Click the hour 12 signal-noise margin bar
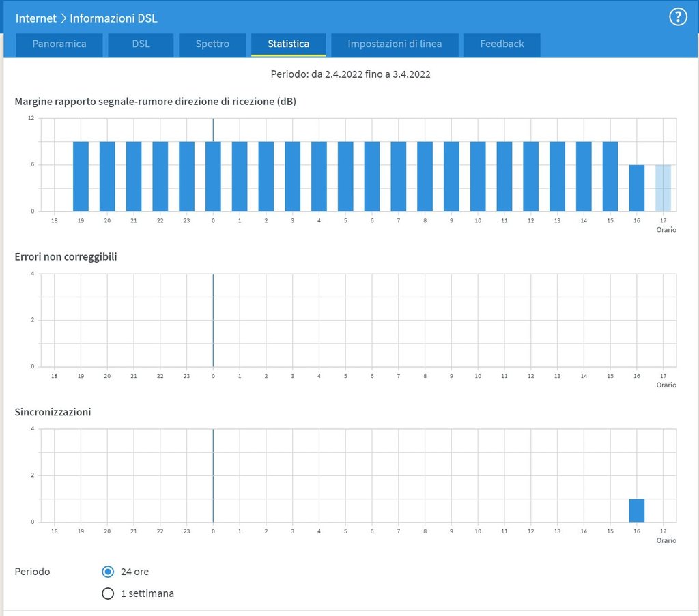699x616 pixels. pos(530,177)
